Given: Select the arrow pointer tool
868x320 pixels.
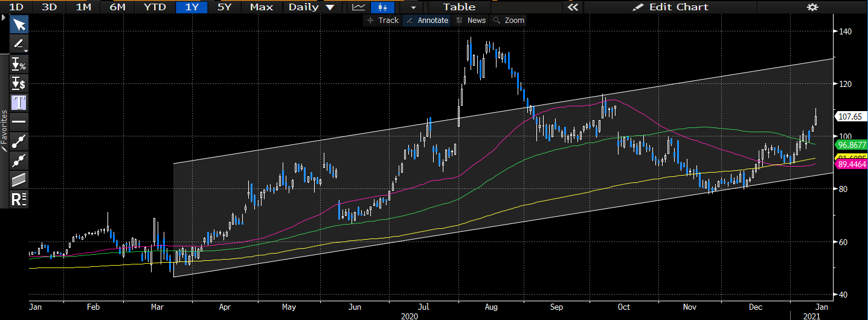Looking at the screenshot, I should click(x=19, y=25).
